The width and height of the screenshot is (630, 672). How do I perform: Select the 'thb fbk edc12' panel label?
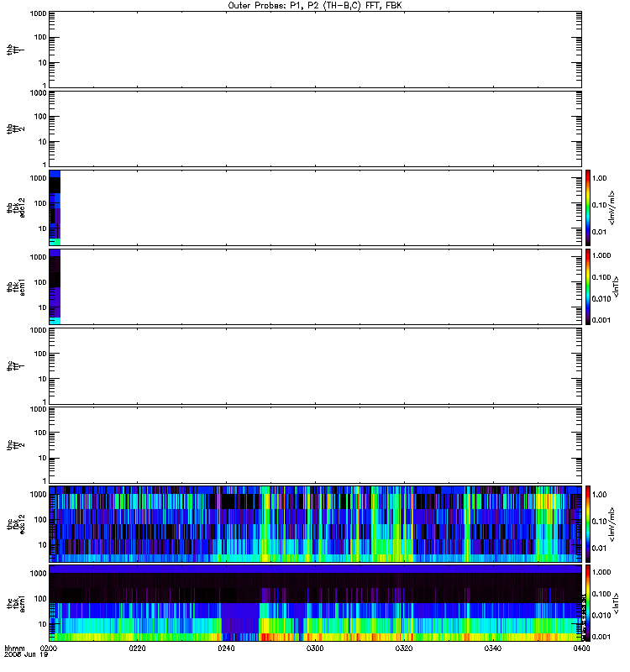(15, 207)
